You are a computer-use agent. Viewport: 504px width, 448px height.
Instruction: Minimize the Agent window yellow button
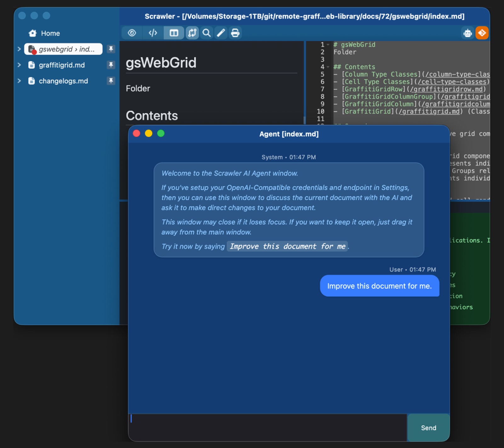coord(149,133)
